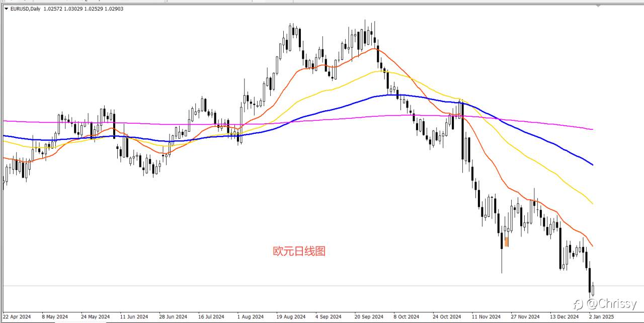Click the 13 Dec 2024 date label
The width and height of the screenshot is (644, 323).
click(x=565, y=317)
